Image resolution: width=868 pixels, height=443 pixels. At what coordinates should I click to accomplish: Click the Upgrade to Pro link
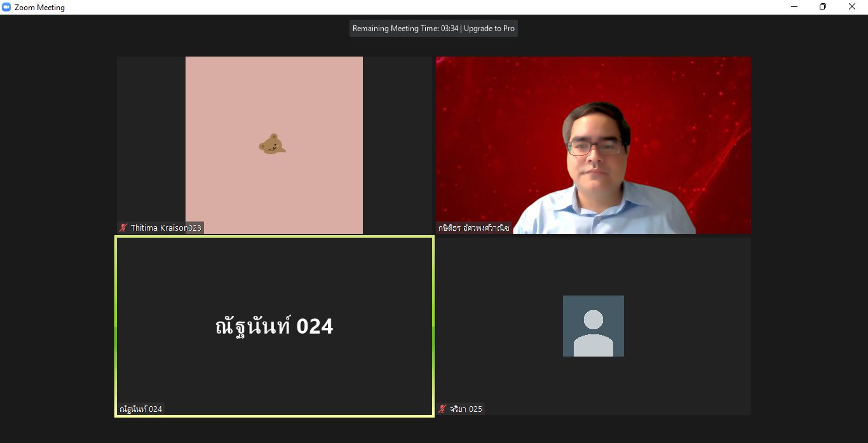coord(489,29)
